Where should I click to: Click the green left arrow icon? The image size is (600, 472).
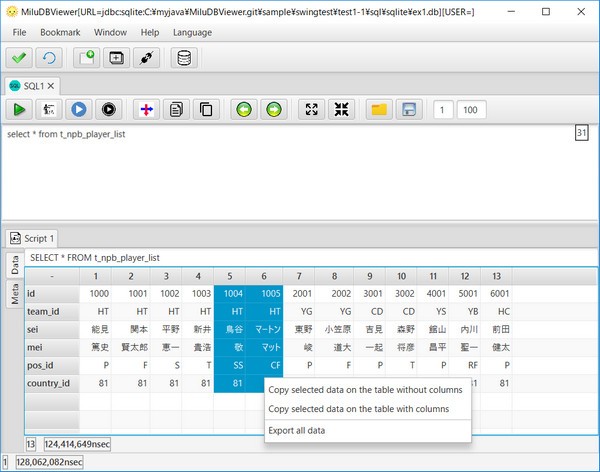(243, 109)
